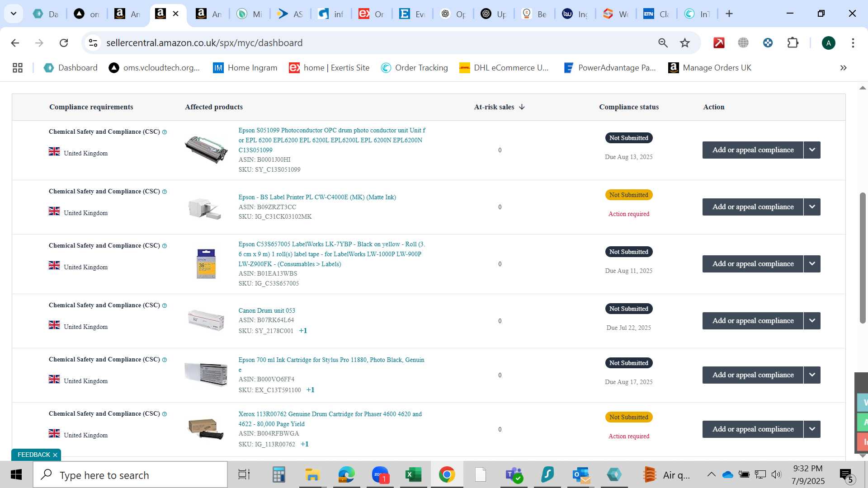Open the Home Ingram bookmark
868x488 pixels.
pos(245,68)
